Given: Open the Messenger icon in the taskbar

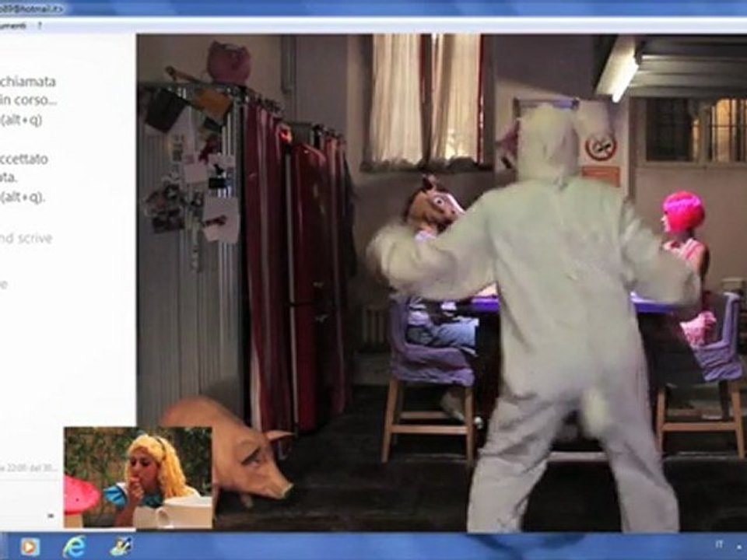Looking at the screenshot, I should [121, 546].
